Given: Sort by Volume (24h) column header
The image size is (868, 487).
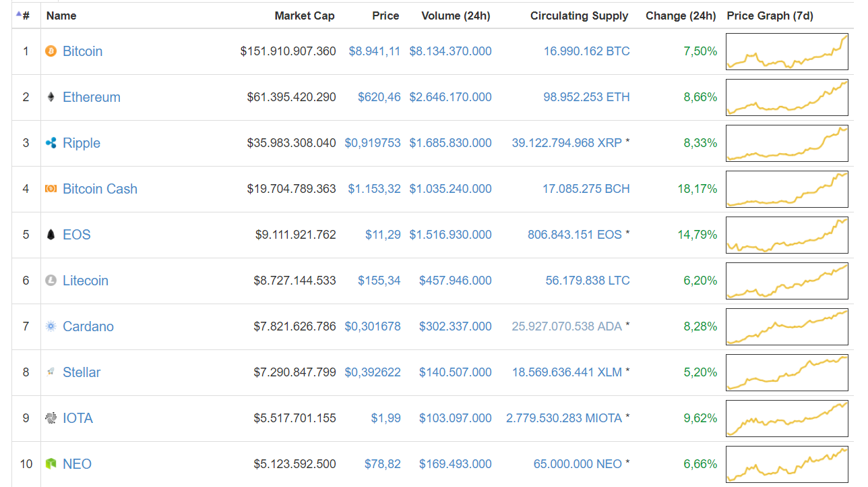Looking at the screenshot, I should coord(456,16).
